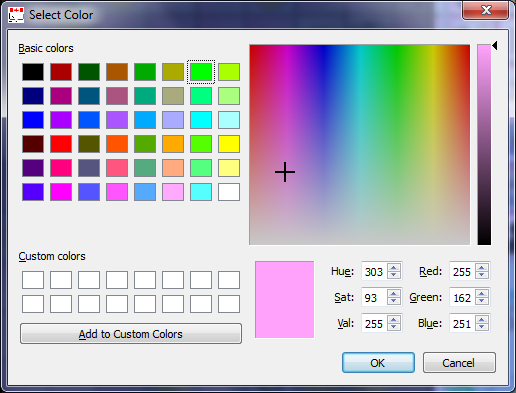516x393 pixels.
Task: Select the navy blue basic swatch
Action: (33, 96)
